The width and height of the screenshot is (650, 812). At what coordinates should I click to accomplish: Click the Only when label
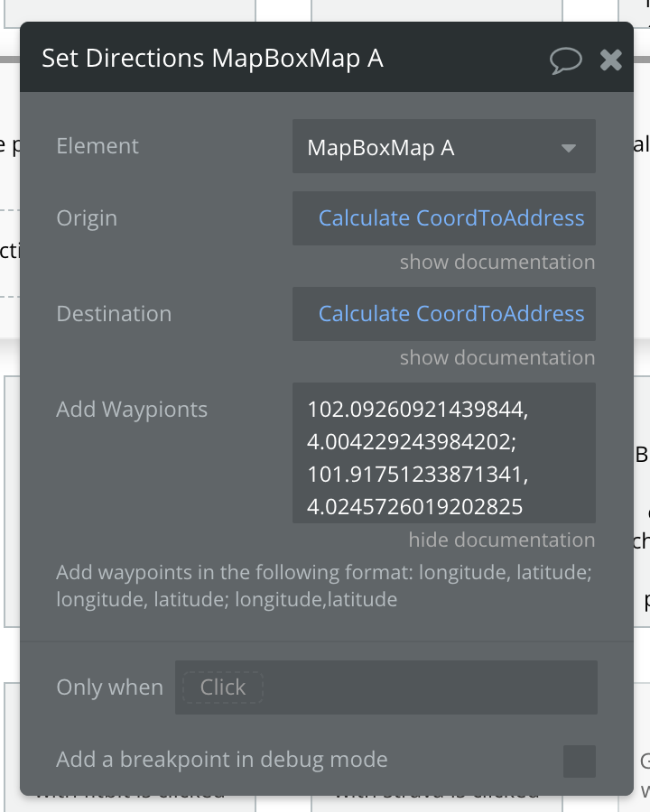click(109, 687)
